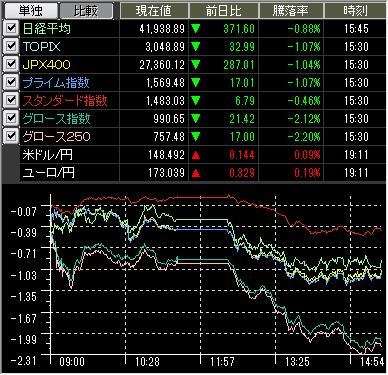
Task: Click the down arrow in JPX400 row
Action: [x=196, y=65]
